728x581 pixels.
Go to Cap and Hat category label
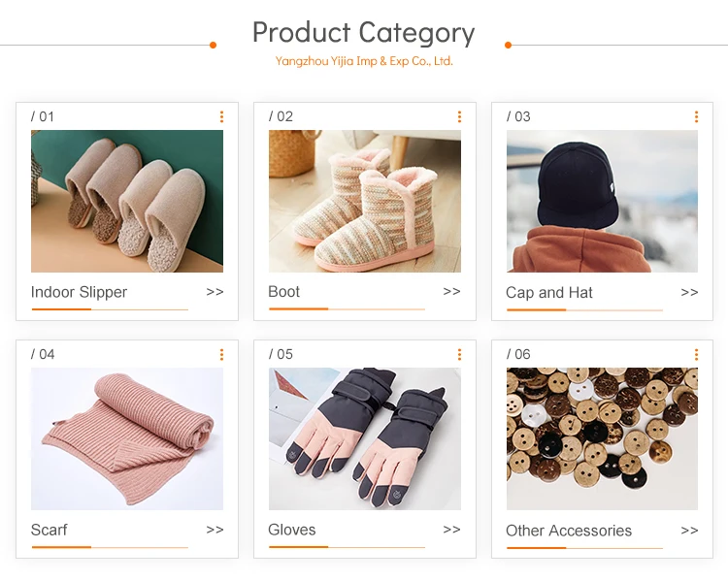[x=549, y=292]
